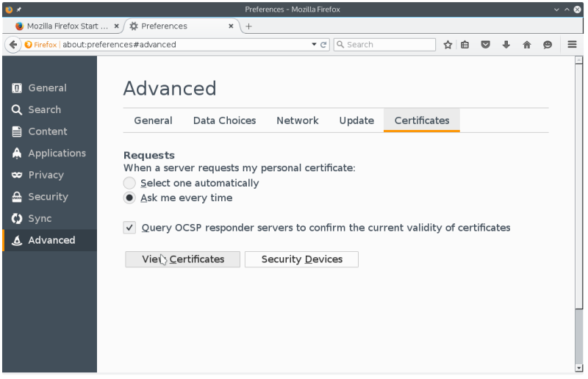This screenshot has width=588, height=379.
Task: Reload page with the refresh icon
Action: point(323,45)
